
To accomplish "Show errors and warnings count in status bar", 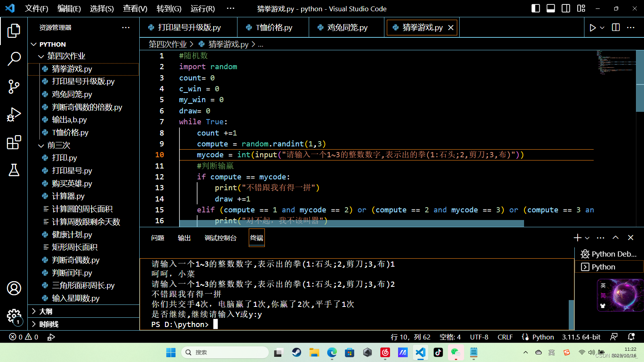I will tap(24, 337).
